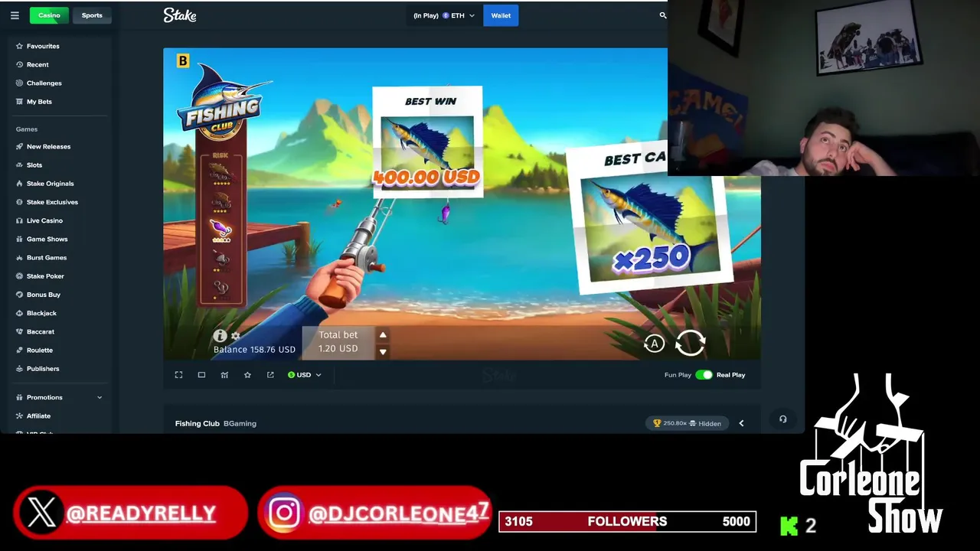980x551 pixels.
Task: Switch to the Sports tab
Action: tap(92, 15)
